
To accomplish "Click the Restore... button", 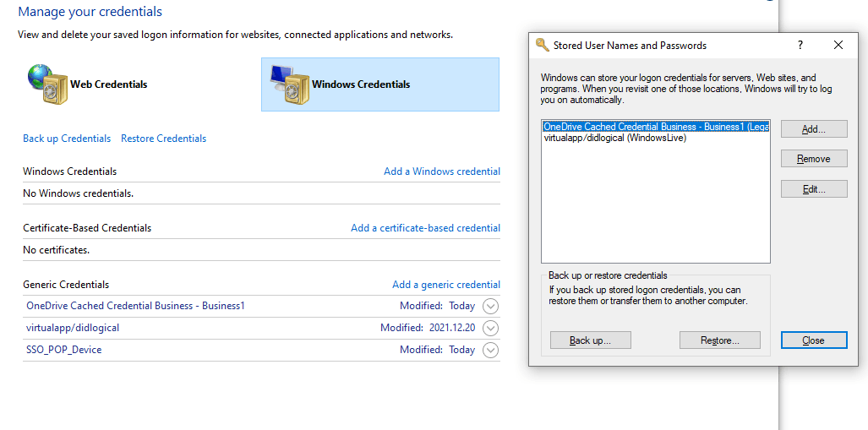I will tap(719, 340).
